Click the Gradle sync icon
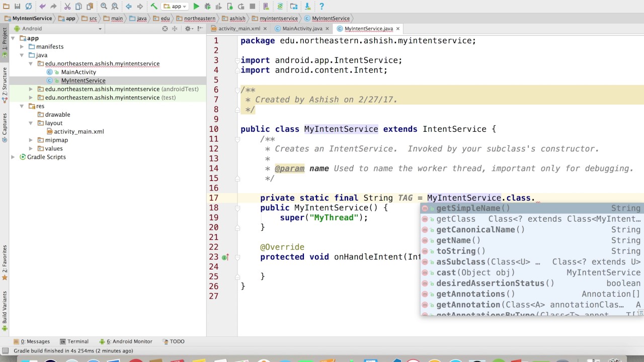644x362 pixels. [x=280, y=7]
